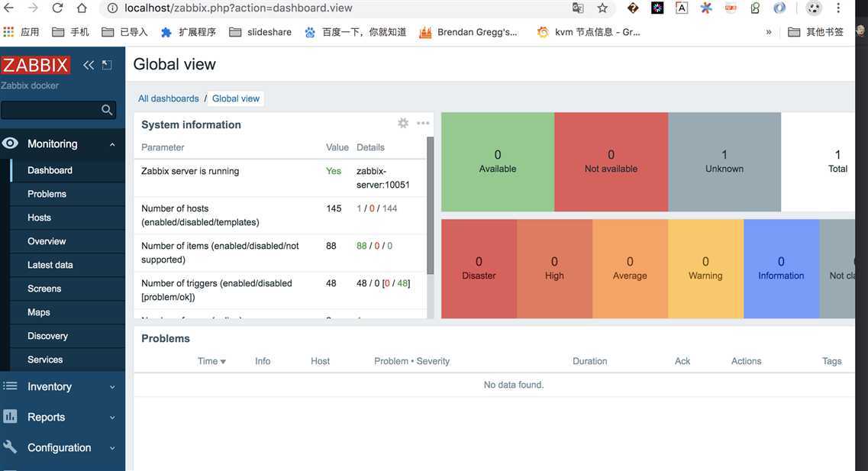This screenshot has width=868, height=471.
Task: Click the Global view breadcrumb link
Action: (236, 98)
